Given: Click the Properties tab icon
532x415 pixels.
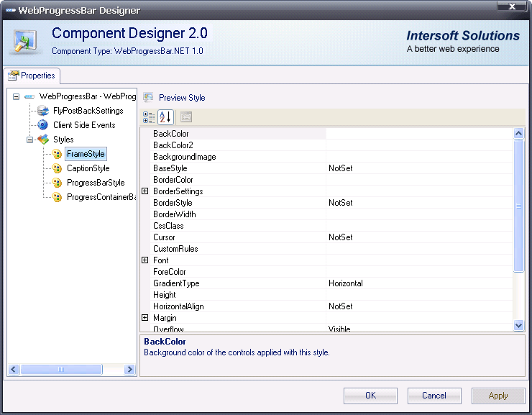Looking at the screenshot, I should [14, 76].
